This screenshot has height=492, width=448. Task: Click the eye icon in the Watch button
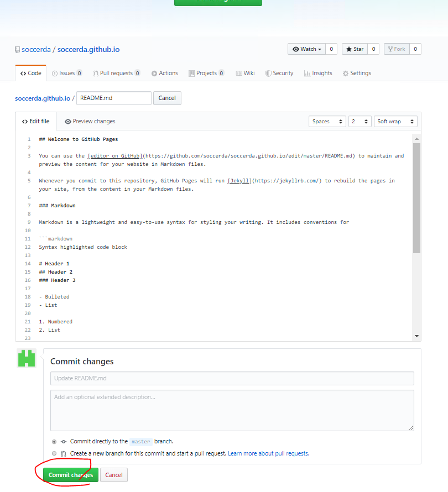296,49
